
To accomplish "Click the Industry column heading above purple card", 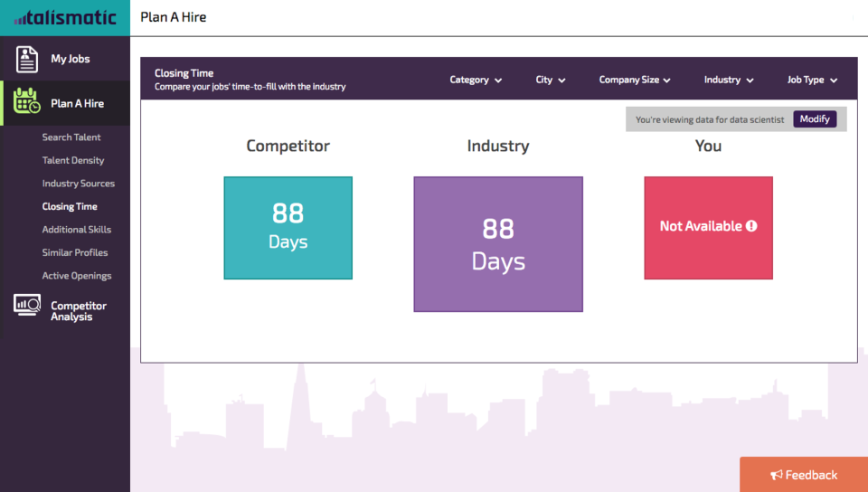I will coord(498,147).
